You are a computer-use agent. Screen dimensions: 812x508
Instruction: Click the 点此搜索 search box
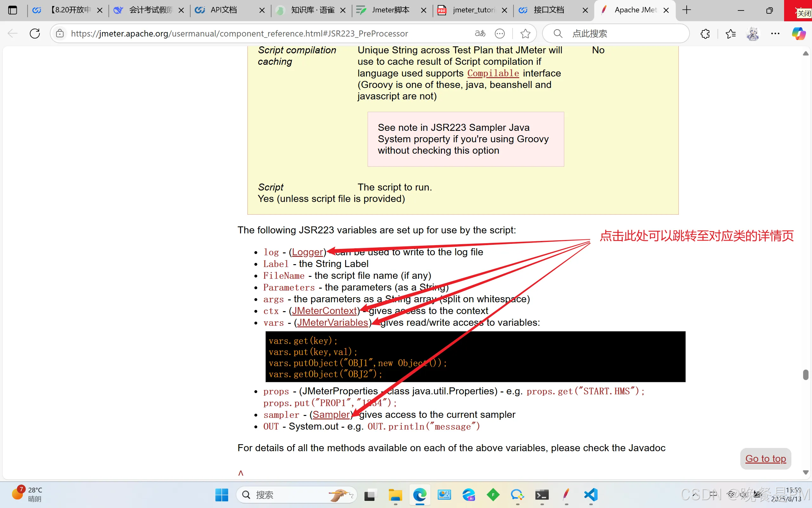pos(616,33)
